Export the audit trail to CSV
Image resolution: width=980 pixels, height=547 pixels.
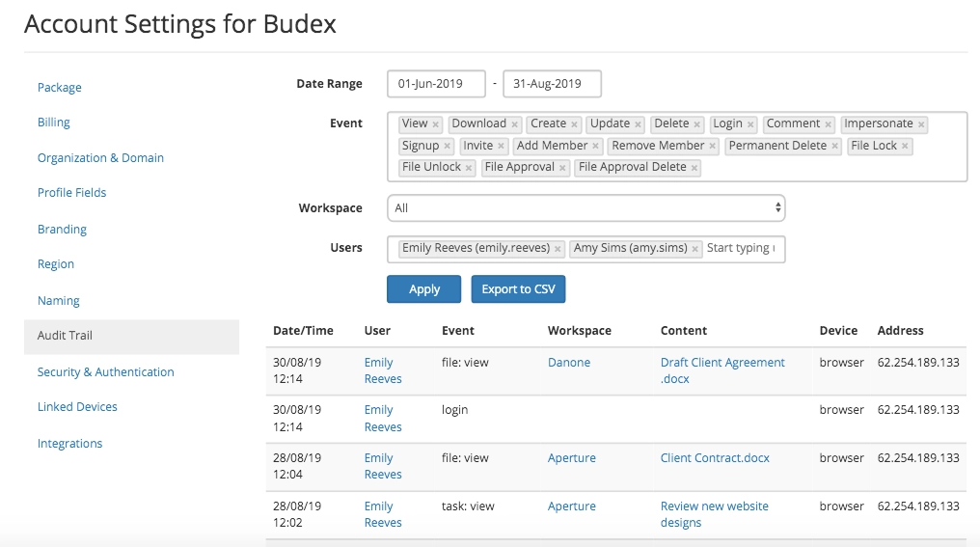click(x=518, y=289)
